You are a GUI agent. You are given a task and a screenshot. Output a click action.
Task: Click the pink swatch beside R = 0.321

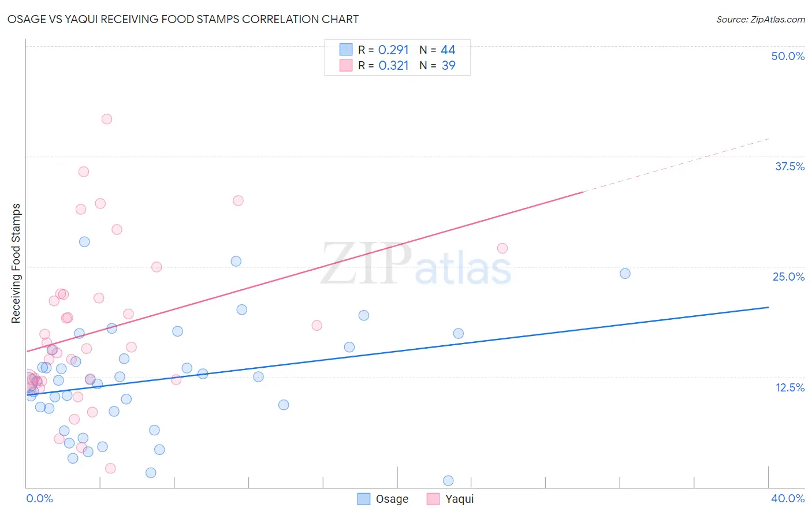coord(346,65)
